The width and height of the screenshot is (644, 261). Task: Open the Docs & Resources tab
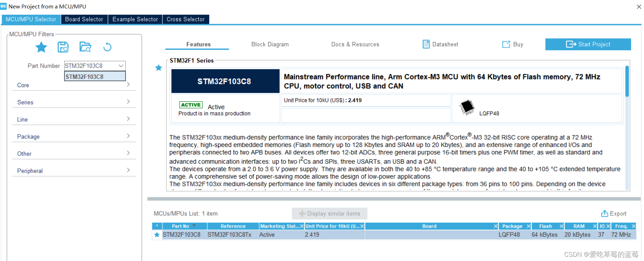point(355,44)
